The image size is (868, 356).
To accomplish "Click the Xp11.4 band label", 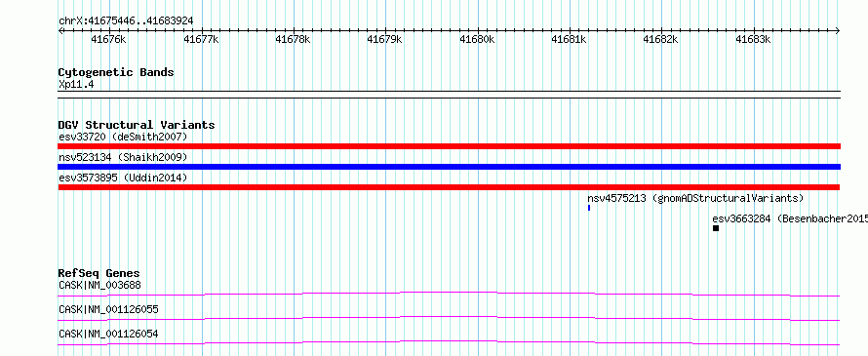I will (76, 85).
